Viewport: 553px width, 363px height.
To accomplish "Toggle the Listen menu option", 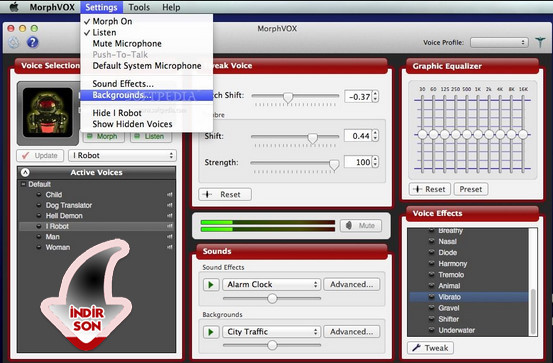I will coord(147,32).
